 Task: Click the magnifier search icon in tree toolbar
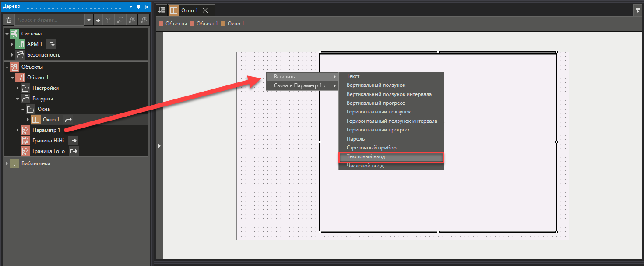click(x=120, y=20)
